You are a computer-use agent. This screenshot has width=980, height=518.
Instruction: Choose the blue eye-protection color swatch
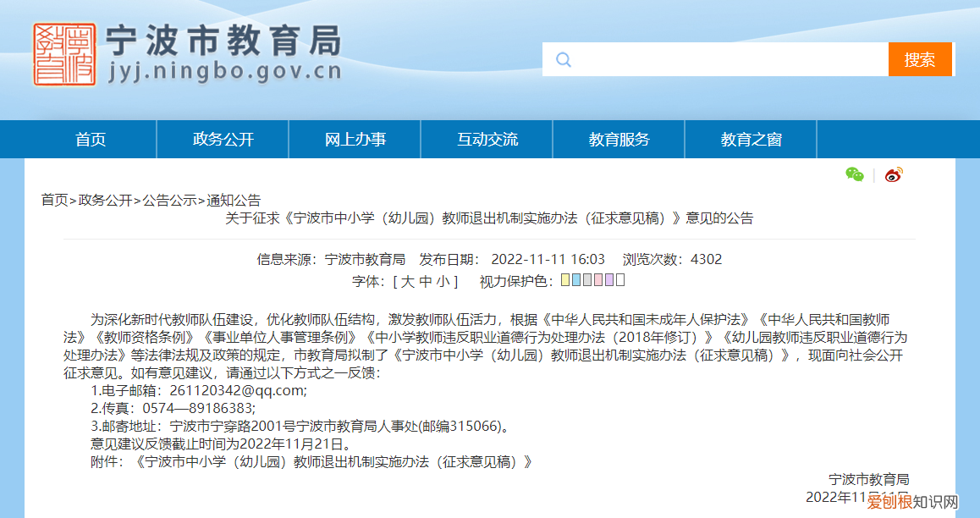[x=576, y=280]
